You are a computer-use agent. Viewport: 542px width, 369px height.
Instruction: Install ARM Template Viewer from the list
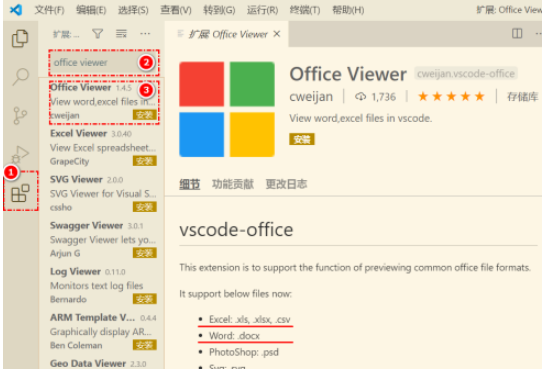144,345
